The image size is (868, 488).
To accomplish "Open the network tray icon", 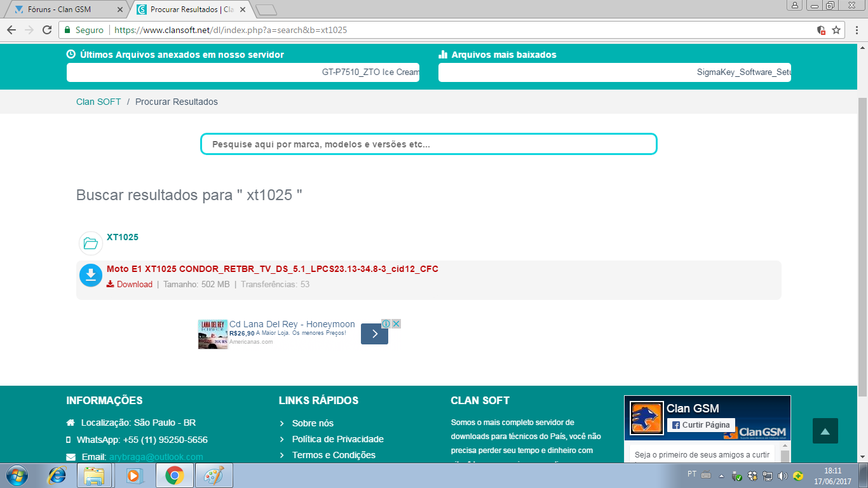I will [x=768, y=475].
